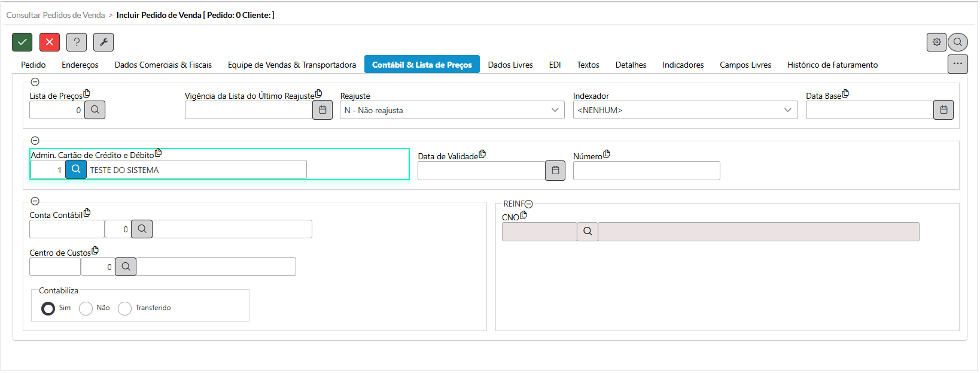Choose the Transferido radio option

click(x=124, y=308)
